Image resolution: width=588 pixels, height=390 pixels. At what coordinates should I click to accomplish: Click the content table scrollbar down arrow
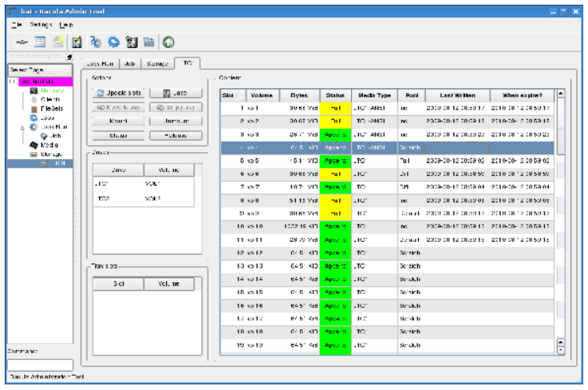[560, 351]
